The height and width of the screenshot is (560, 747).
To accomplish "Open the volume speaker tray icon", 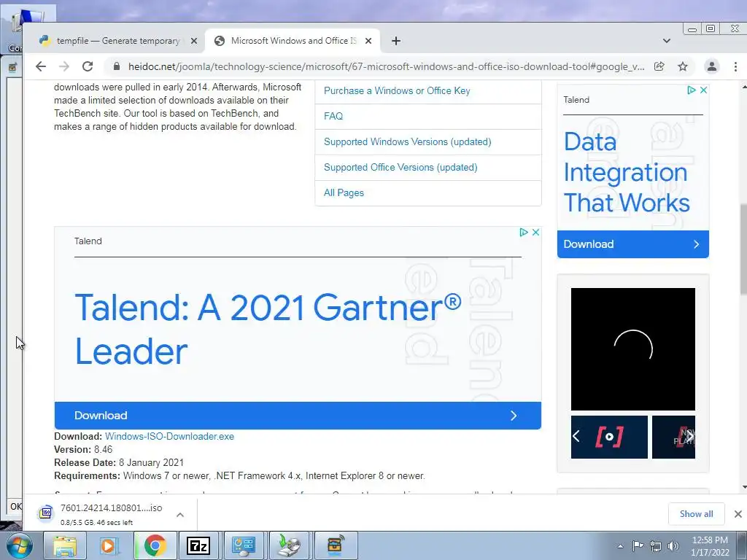I will pos(673,546).
